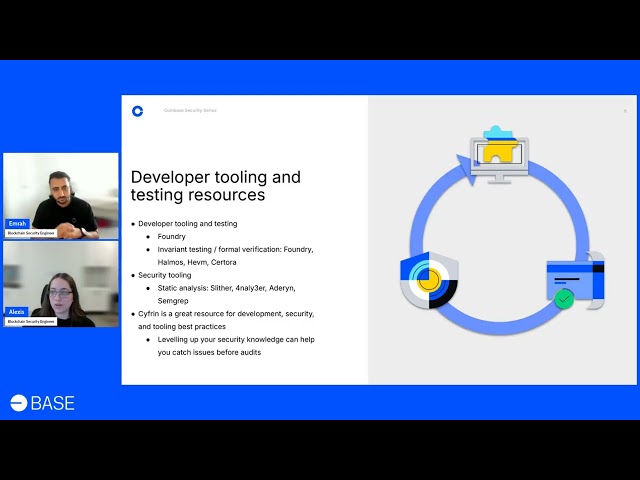Select Emrah's video thumbnail
640x480 pixels.
point(61,196)
